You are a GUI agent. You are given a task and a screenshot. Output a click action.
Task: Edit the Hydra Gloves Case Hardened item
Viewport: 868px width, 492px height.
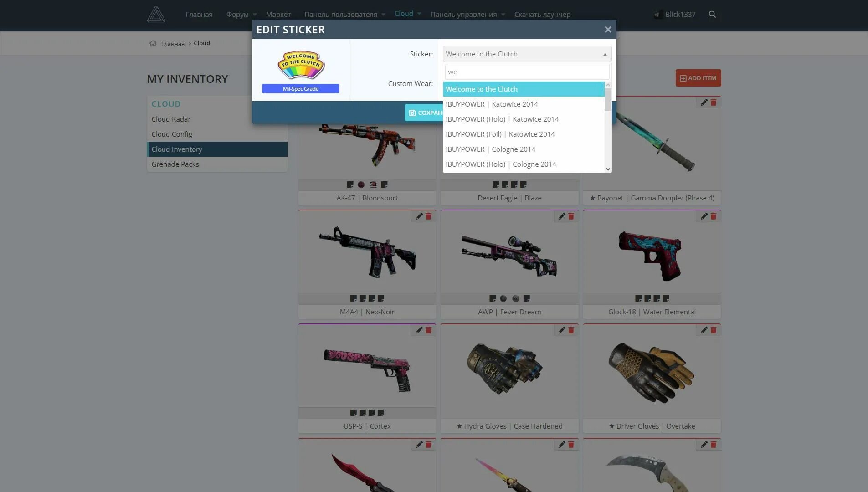click(x=562, y=330)
